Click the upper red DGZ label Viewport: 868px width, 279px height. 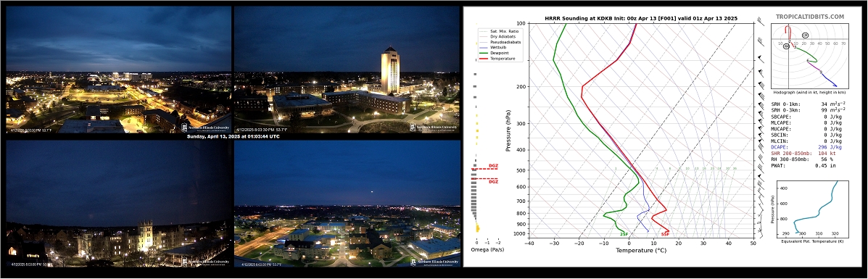point(493,165)
